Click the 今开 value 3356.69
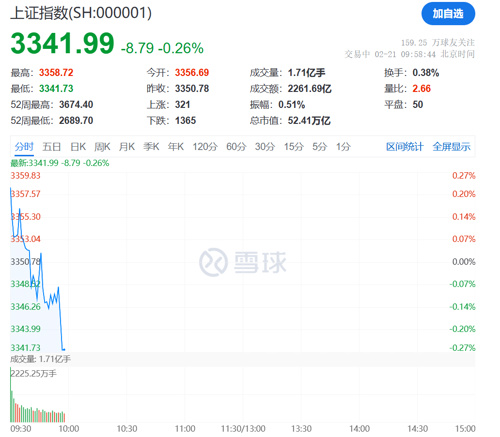Image resolution: width=500 pixels, height=437 pixels. [x=192, y=73]
